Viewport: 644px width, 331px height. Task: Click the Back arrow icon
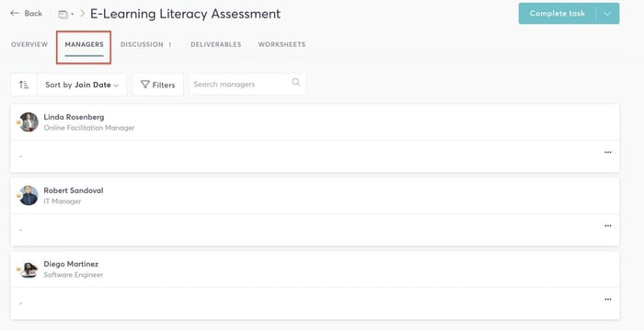point(15,13)
